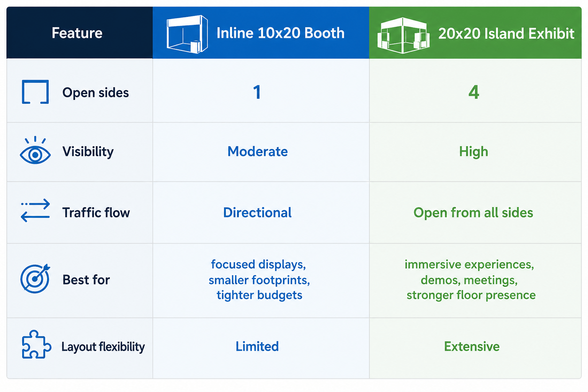Select the Feature column header
Viewport: 588px width, 392px height.
[77, 33]
